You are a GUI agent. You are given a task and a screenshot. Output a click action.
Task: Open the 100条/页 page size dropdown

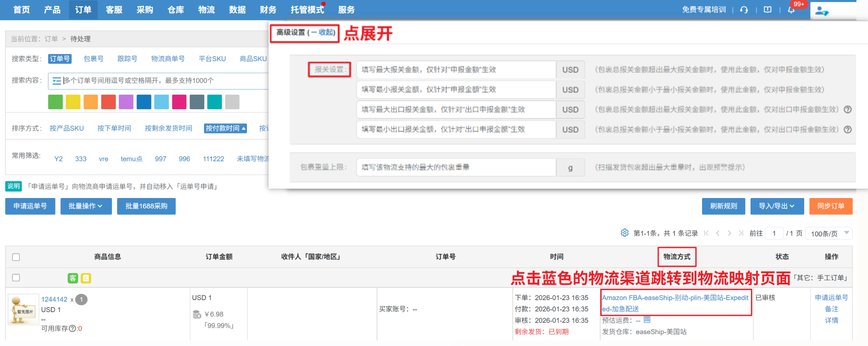pyautogui.click(x=829, y=233)
